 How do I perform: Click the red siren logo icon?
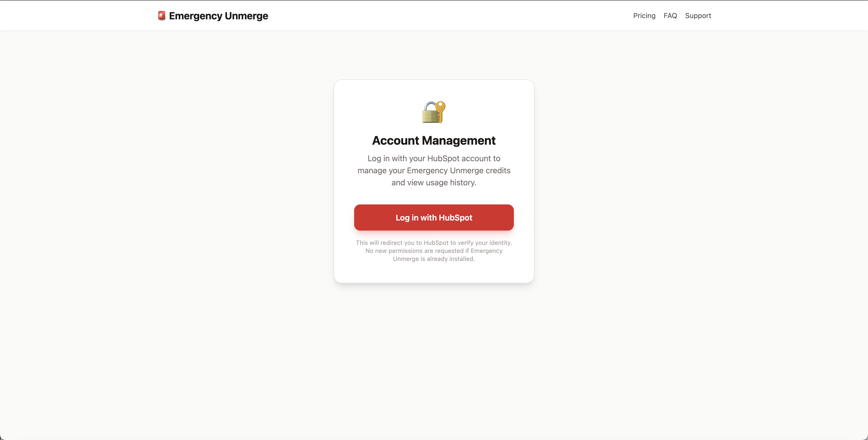click(161, 15)
